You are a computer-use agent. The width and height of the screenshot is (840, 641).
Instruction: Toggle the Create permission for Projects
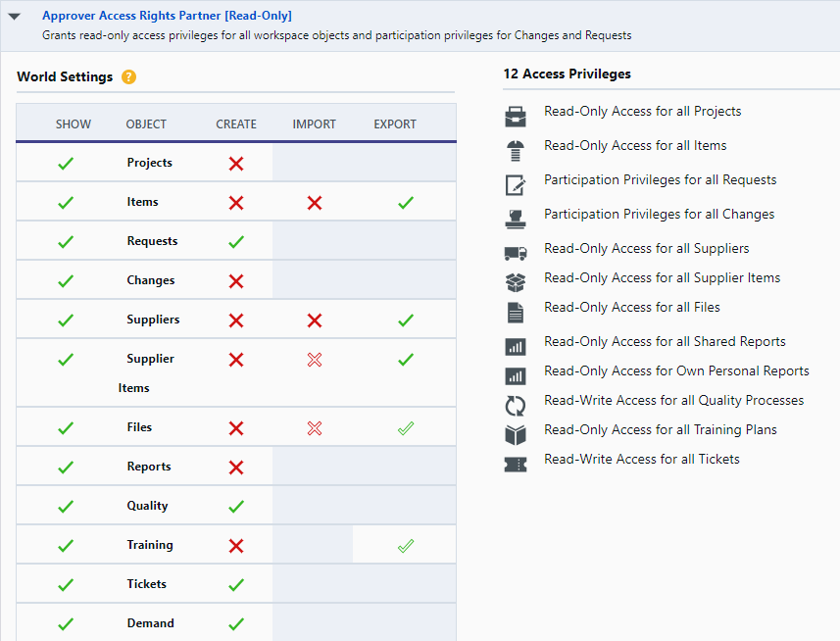[236, 164]
